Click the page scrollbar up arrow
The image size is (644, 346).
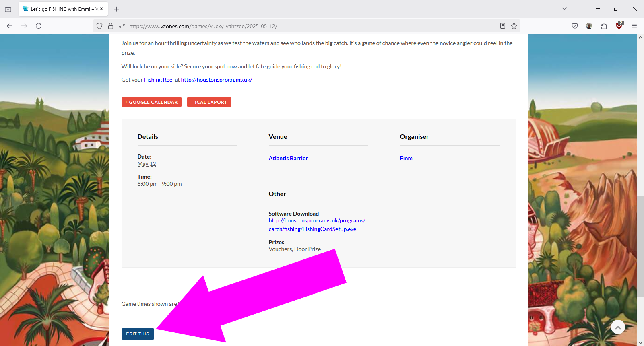click(x=640, y=37)
